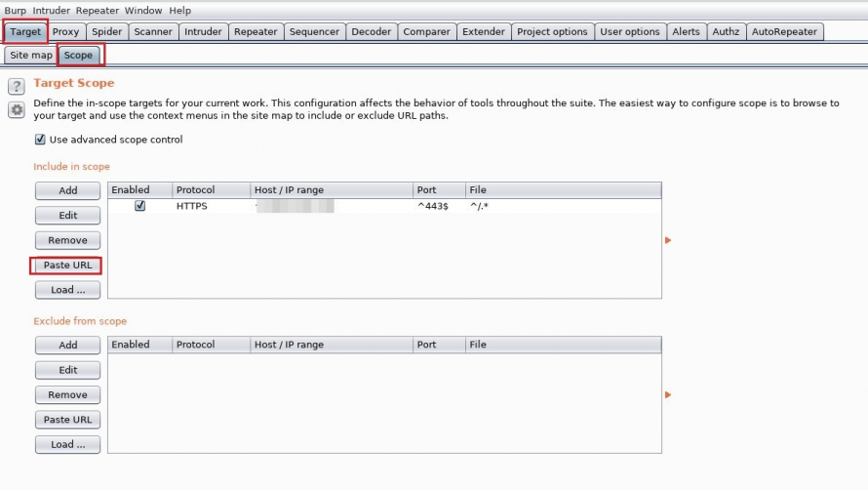Switch to the Decoder tab

pos(371,31)
